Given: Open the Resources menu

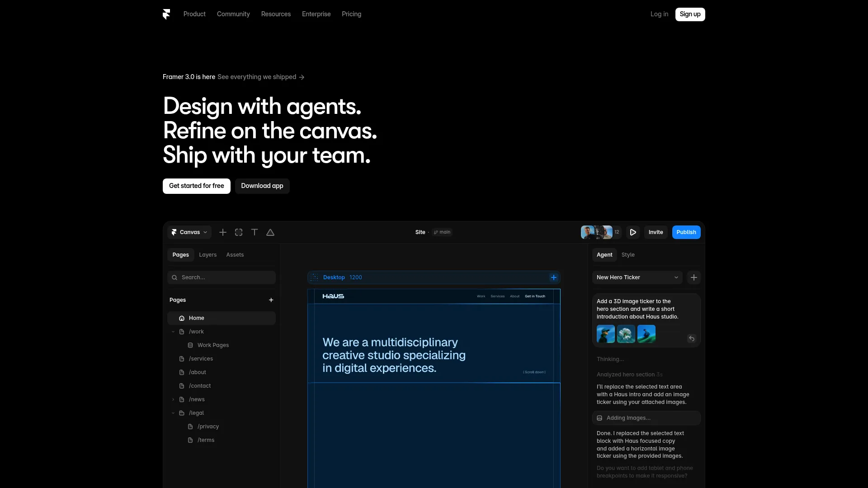Looking at the screenshot, I should [276, 14].
